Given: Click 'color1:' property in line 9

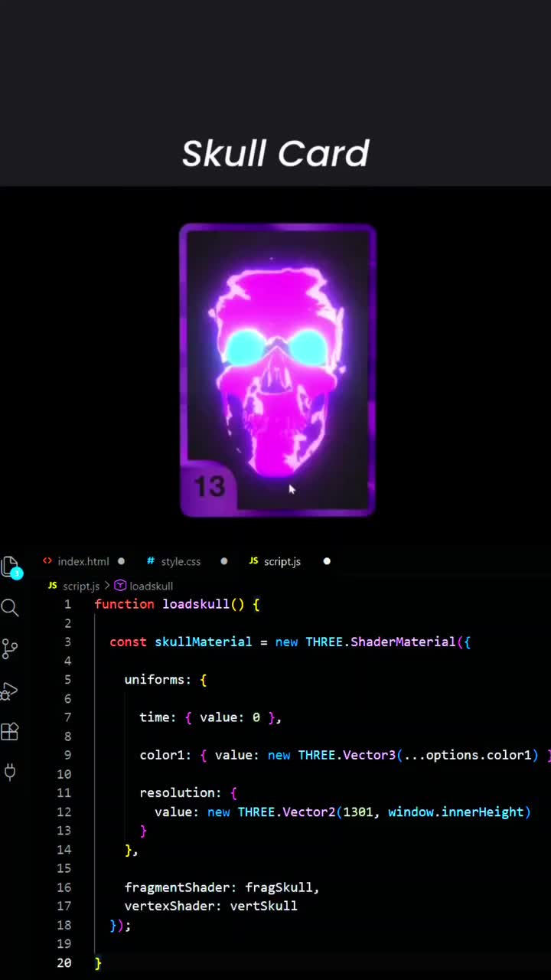Looking at the screenshot, I should tap(166, 755).
